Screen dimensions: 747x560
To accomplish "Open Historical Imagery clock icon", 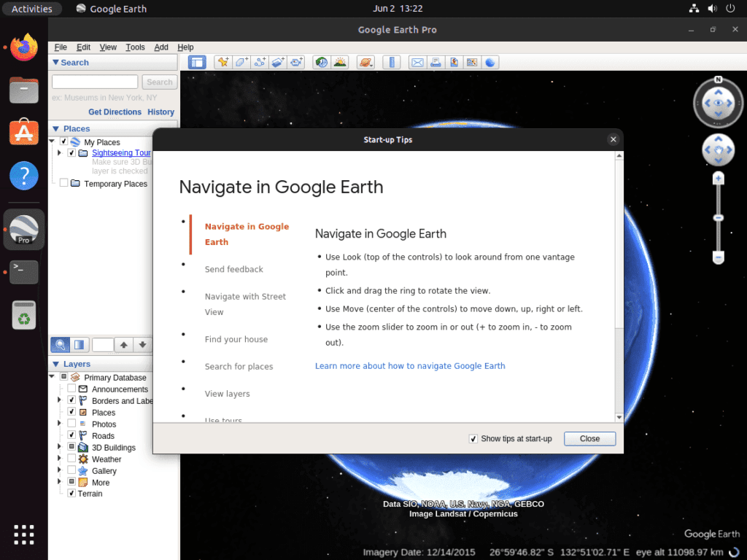I will coord(322,63).
